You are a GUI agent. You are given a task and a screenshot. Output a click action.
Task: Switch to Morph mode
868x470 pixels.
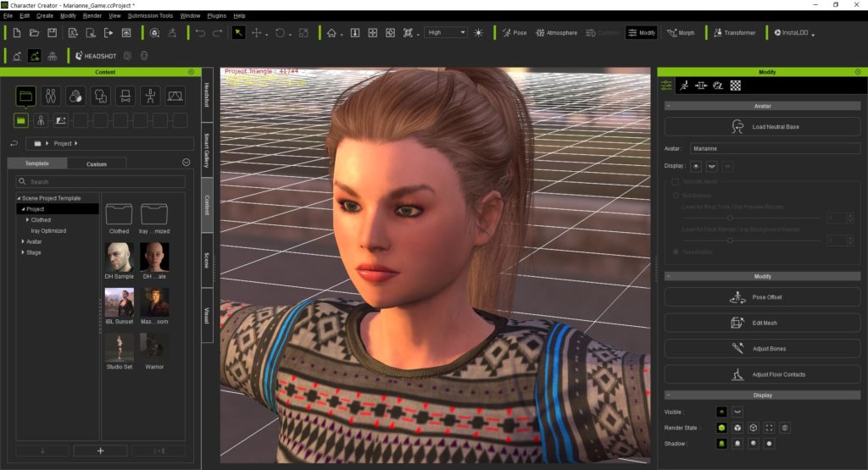pyautogui.click(x=681, y=33)
